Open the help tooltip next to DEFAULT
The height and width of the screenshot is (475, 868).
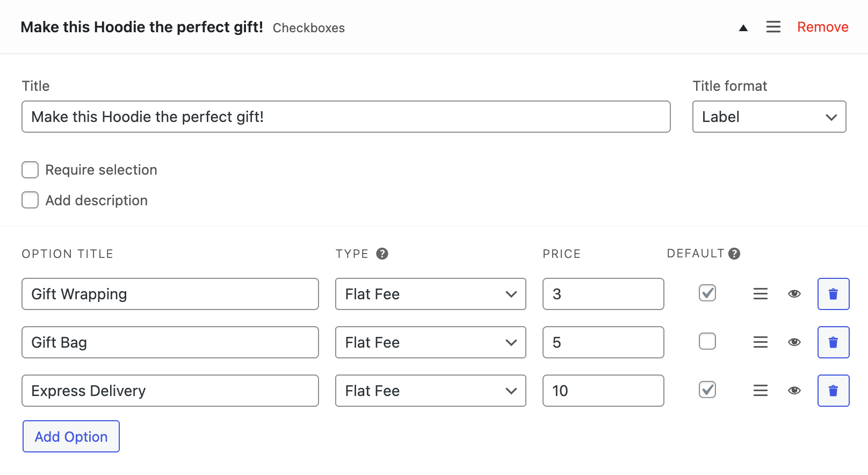735,253
